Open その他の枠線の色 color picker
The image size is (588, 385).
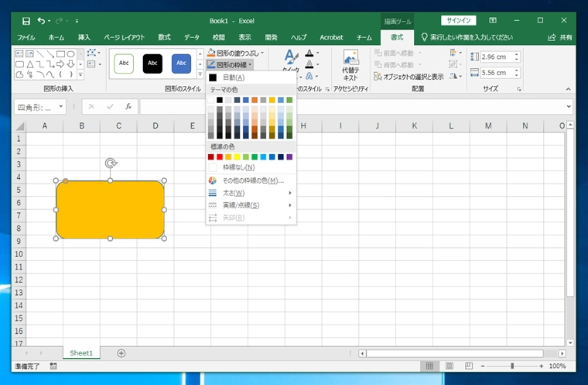(252, 180)
